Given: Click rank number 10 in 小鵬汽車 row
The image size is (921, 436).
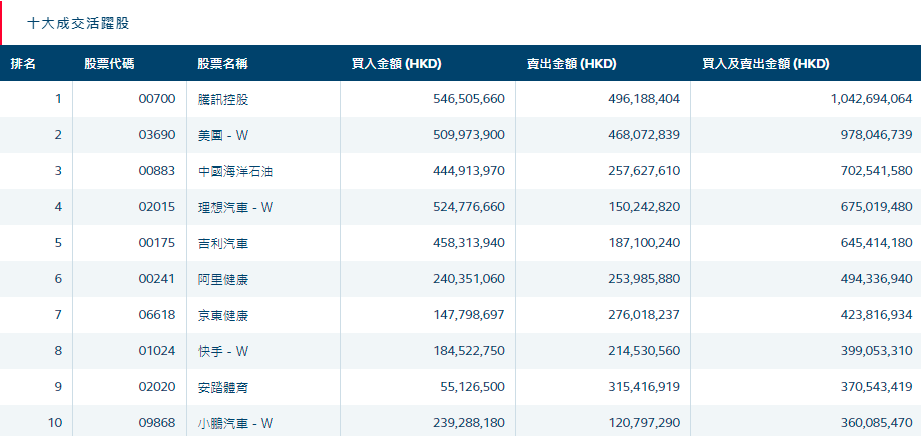Looking at the screenshot, I should (55, 423).
